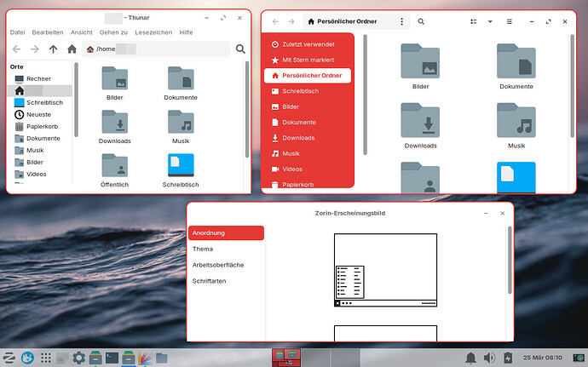Open search in the Persönlicher Ordner window

click(421, 21)
